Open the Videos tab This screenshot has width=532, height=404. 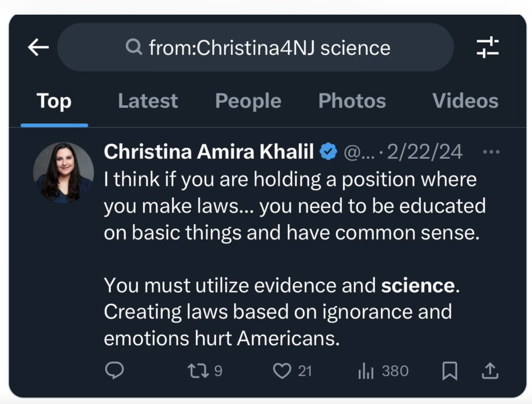point(465,101)
